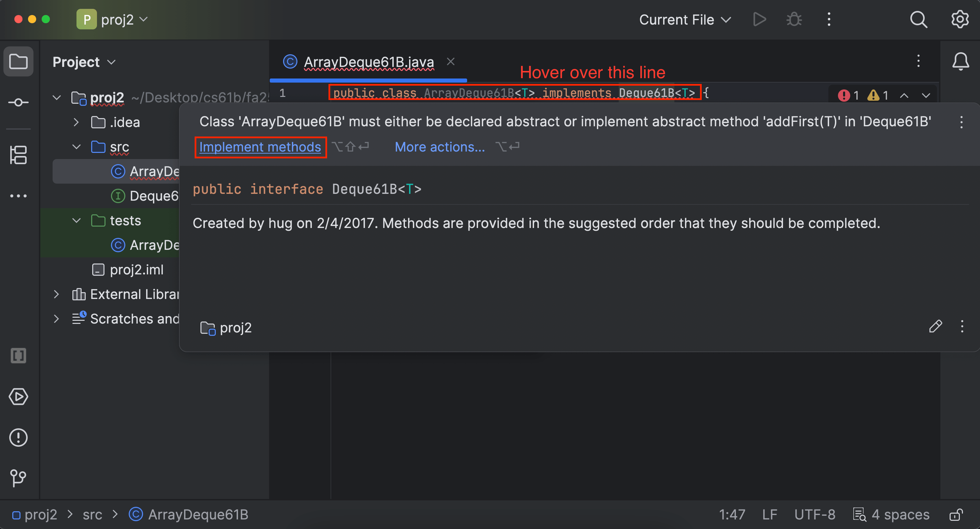Edit documentation source via the pencil icon
This screenshot has width=980, height=529.
point(936,326)
